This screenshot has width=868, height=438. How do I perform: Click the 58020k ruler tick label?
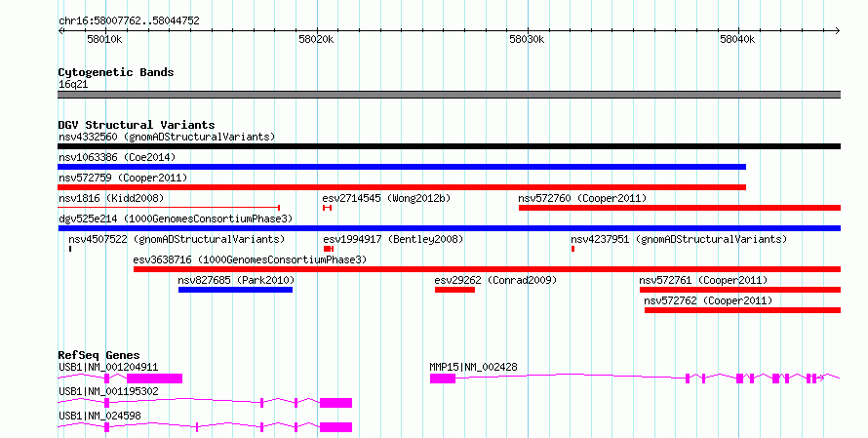316,39
